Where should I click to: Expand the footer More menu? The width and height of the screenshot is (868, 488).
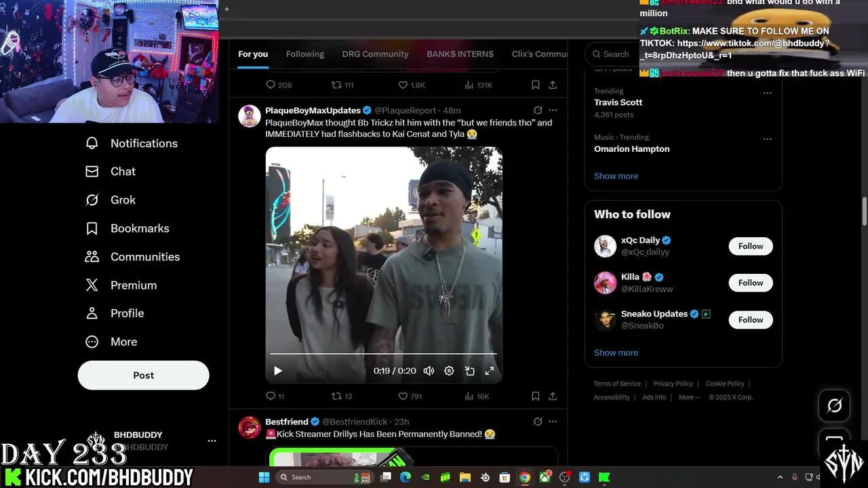689,397
